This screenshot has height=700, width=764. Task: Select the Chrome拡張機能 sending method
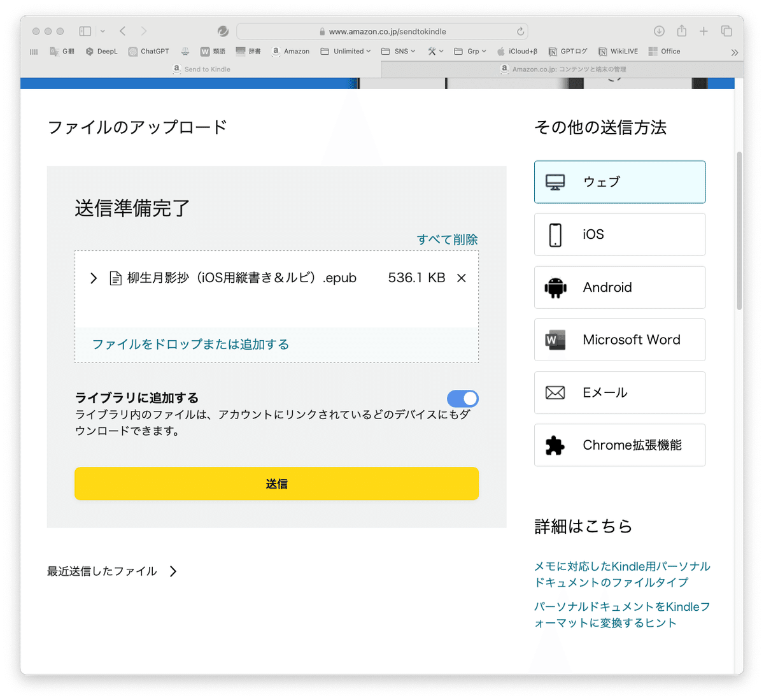(x=619, y=445)
